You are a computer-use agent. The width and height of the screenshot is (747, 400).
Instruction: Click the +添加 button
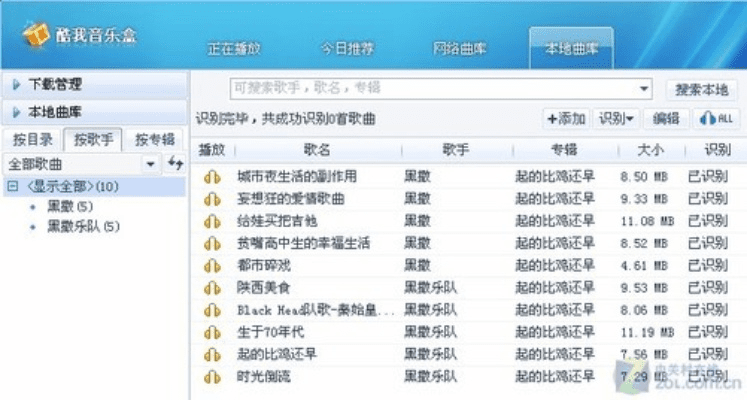(x=566, y=119)
